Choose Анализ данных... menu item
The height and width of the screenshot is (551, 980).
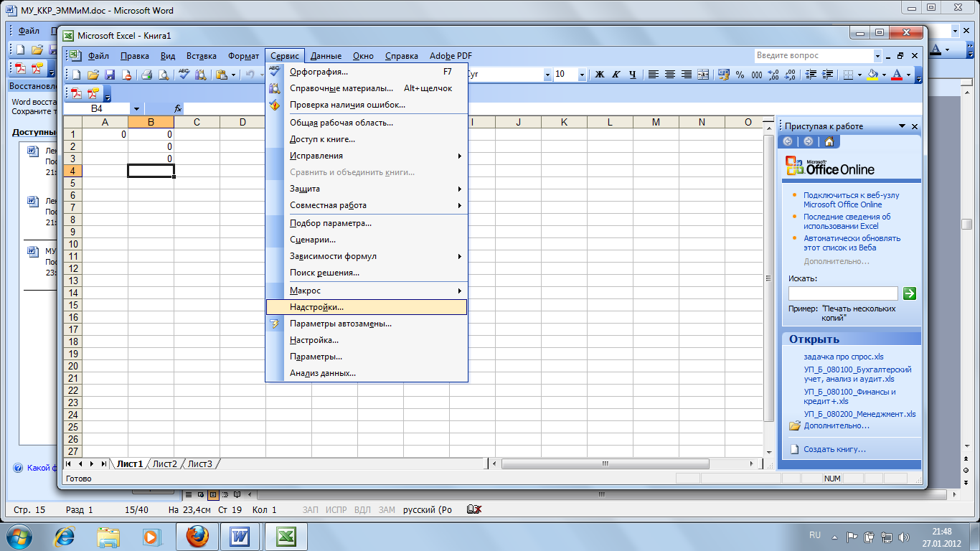click(x=366, y=373)
